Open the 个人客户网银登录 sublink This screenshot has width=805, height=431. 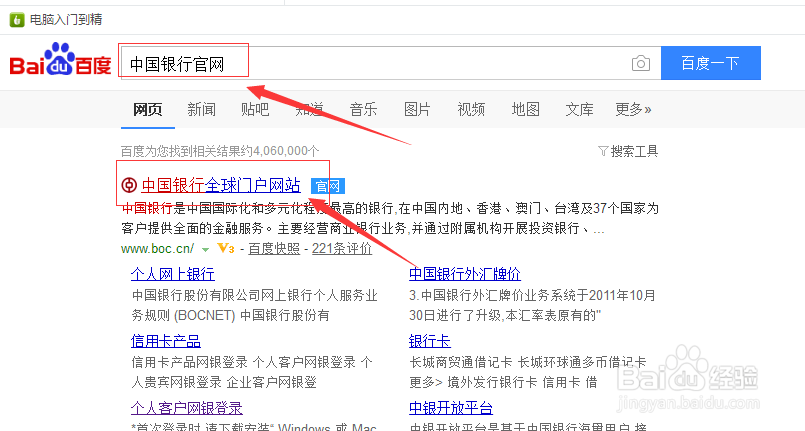[x=187, y=408]
